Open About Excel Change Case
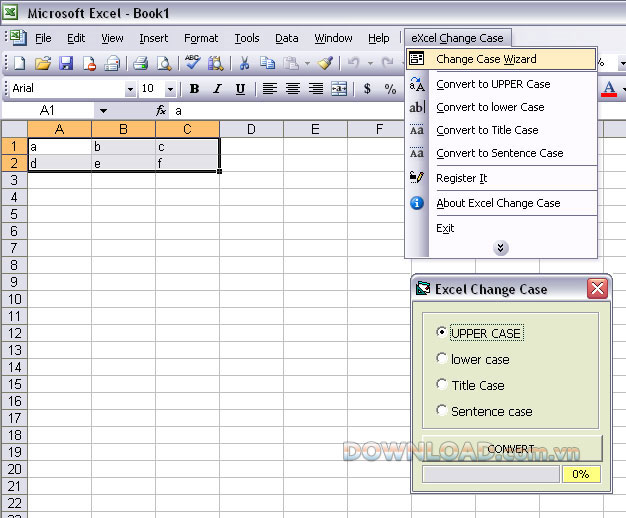This screenshot has height=518, width=626. [501, 203]
